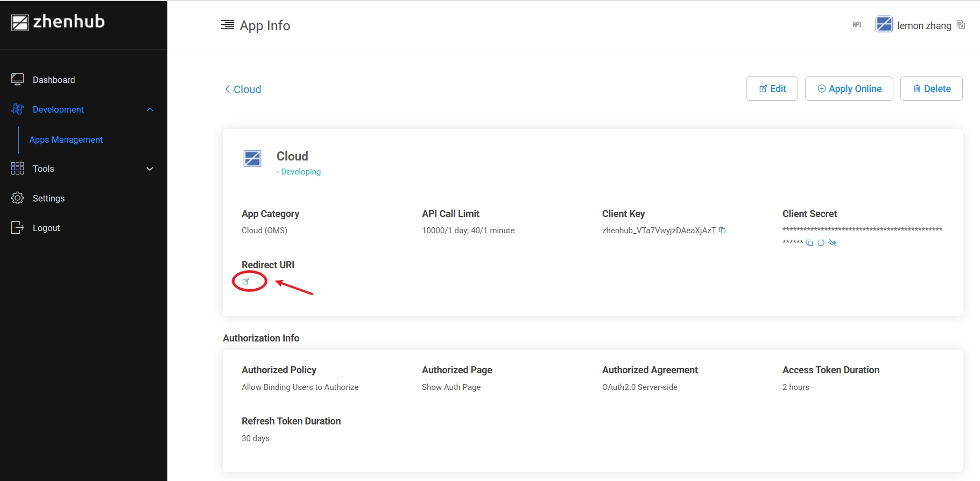
Task: Open Dashboard from the sidebar
Action: (x=54, y=80)
